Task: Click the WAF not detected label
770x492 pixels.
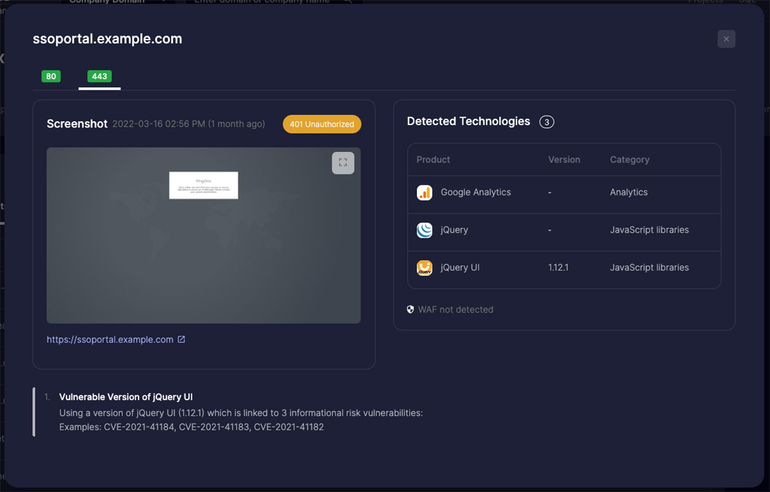Action: point(455,309)
